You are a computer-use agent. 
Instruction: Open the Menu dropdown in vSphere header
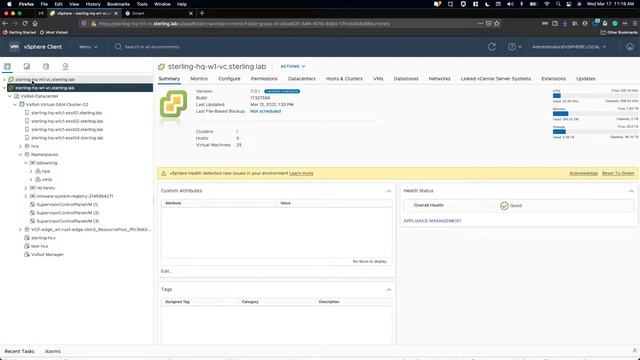(88, 47)
